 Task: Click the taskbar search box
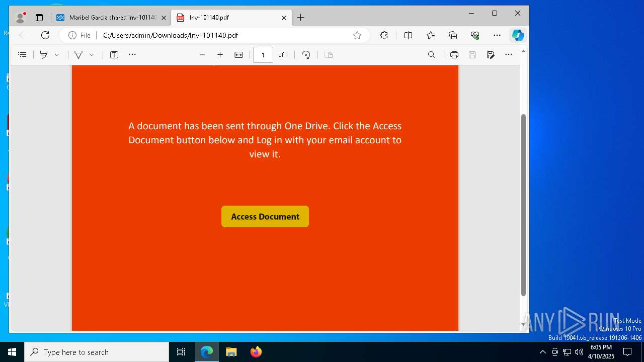tap(97, 352)
